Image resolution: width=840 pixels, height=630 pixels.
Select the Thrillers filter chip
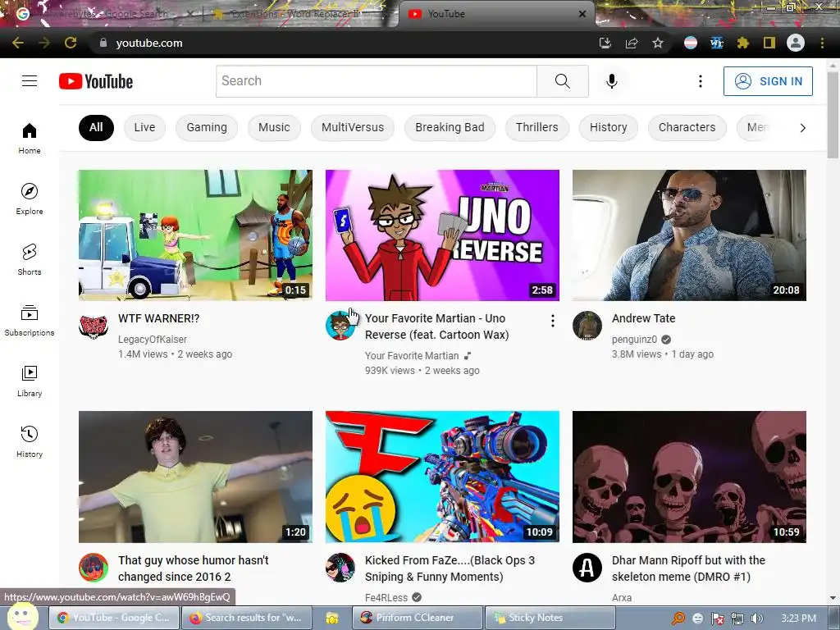pyautogui.click(x=536, y=127)
